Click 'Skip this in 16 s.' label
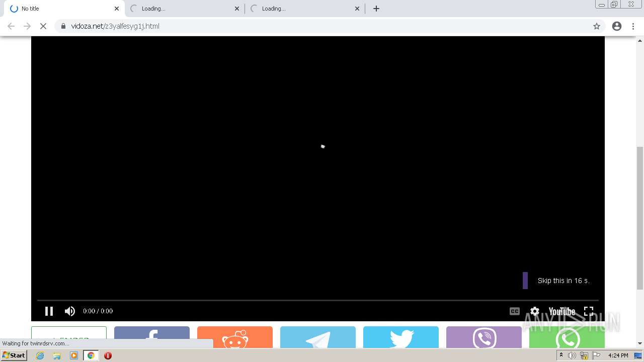Image resolution: width=644 pixels, height=362 pixels. coord(563,281)
